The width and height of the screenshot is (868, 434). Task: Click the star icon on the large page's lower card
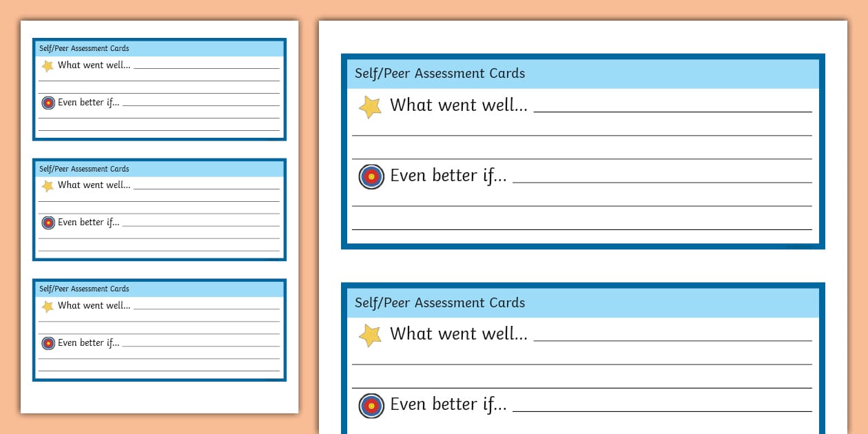pyautogui.click(x=370, y=335)
